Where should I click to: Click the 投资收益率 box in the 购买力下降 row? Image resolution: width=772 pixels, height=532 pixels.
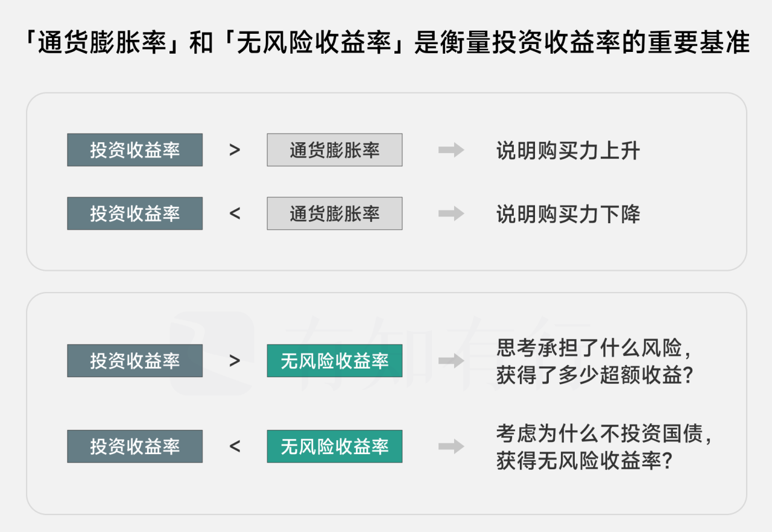point(134,214)
